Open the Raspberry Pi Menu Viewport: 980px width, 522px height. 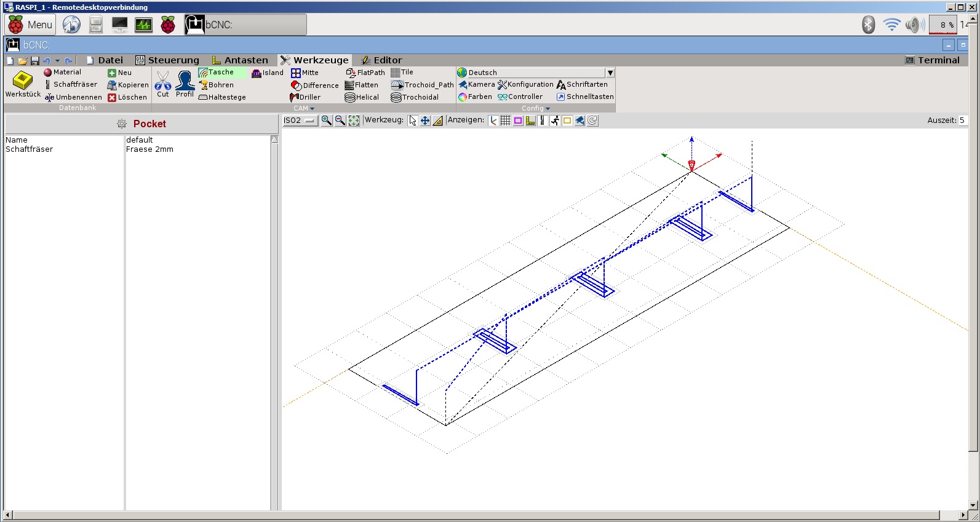[x=31, y=25]
